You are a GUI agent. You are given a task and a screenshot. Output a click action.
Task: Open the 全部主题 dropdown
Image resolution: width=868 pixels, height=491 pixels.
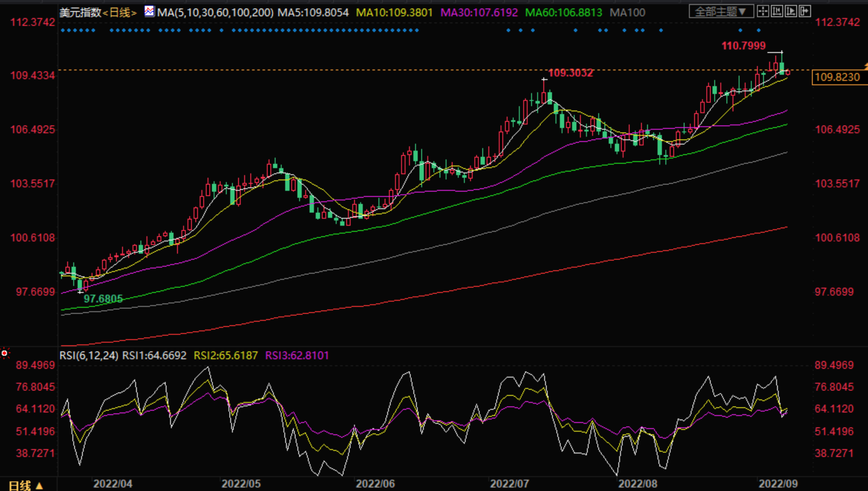721,11
